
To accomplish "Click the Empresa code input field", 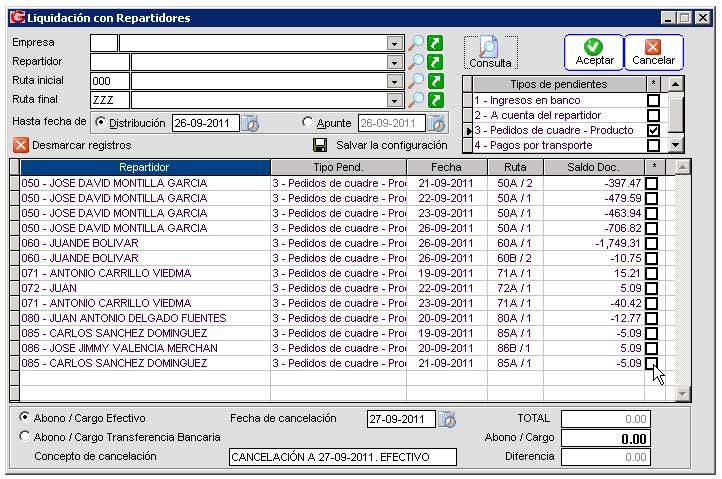I will click(104, 43).
